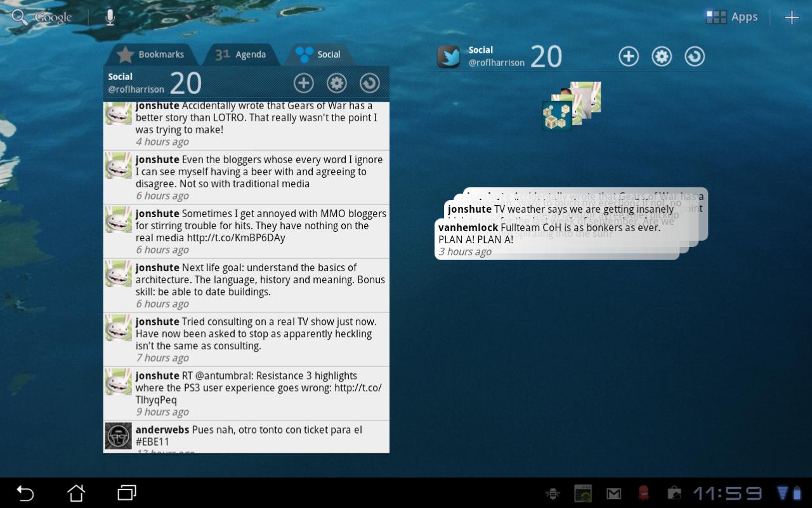Refresh the right Social widget
The image size is (812, 508).
point(695,57)
